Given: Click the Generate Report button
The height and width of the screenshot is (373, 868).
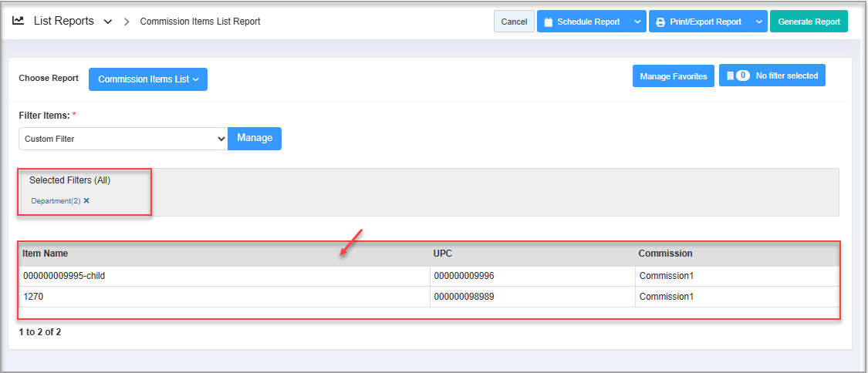Looking at the screenshot, I should click(809, 22).
